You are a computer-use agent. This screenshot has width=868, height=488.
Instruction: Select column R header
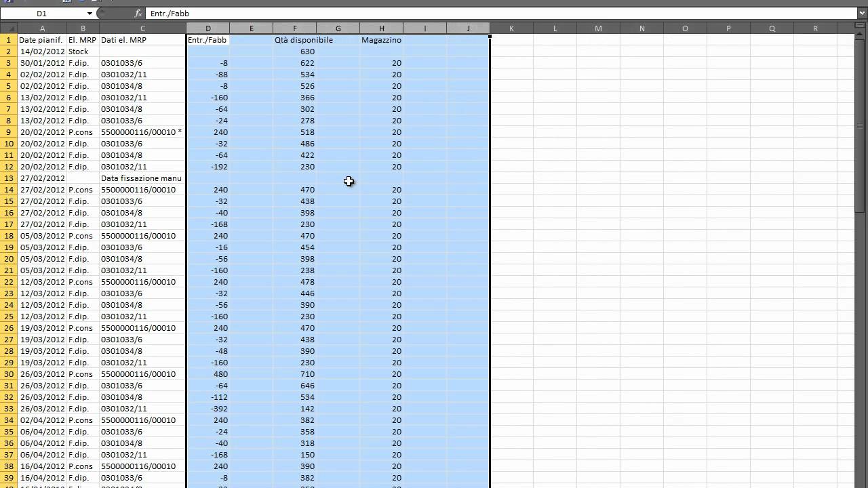(815, 28)
